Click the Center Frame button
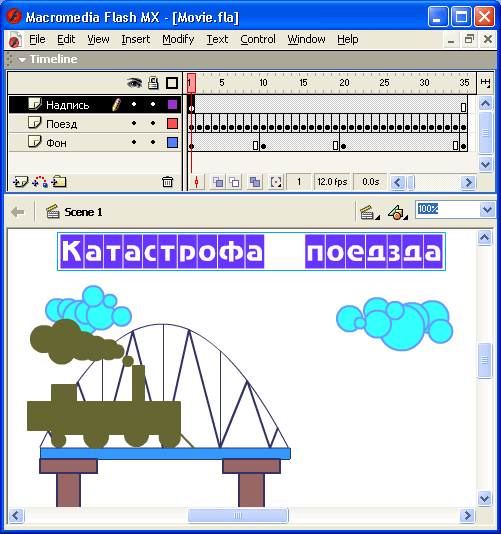501x534 pixels. [197, 182]
